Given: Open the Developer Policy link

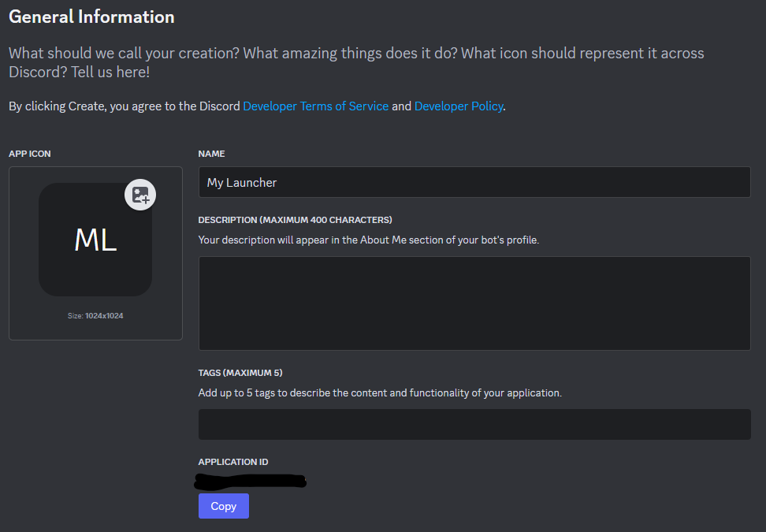Looking at the screenshot, I should 459,106.
